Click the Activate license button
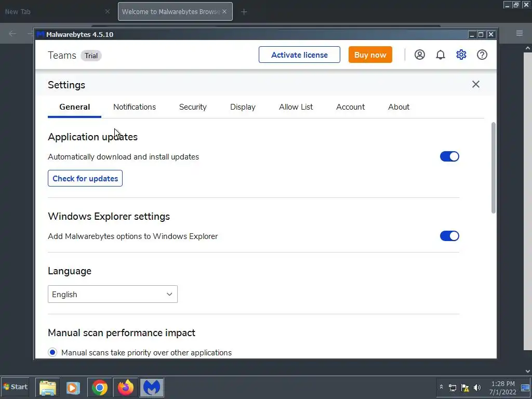Image resolution: width=532 pixels, height=399 pixels. point(299,55)
